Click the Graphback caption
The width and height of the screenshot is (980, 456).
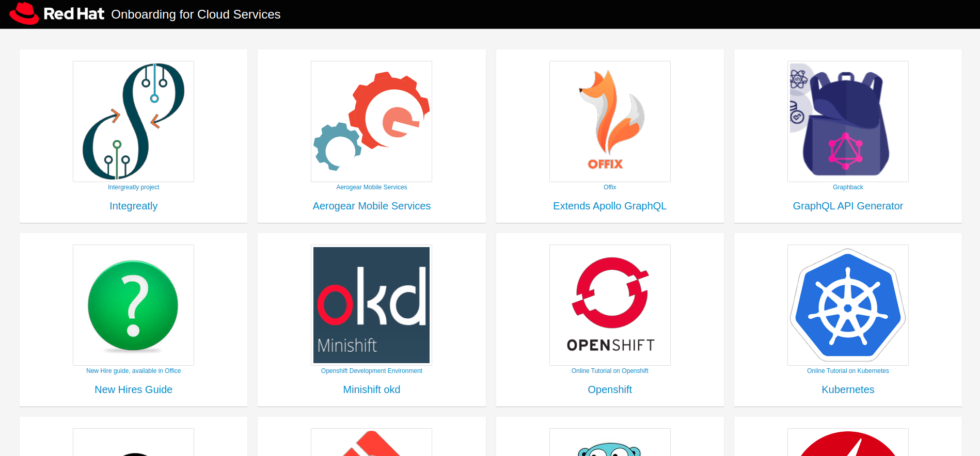pyautogui.click(x=848, y=187)
